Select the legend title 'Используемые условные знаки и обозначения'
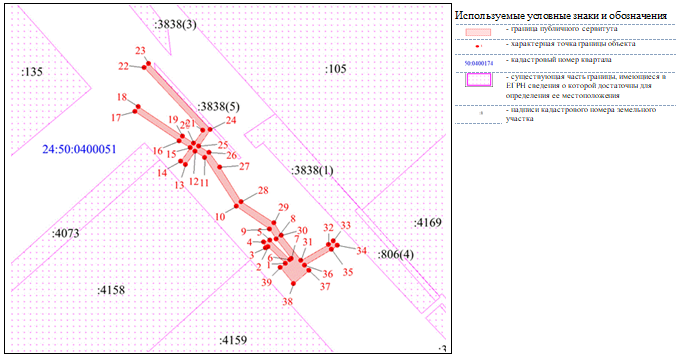Image resolution: width=676 pixels, height=362 pixels. click(x=561, y=16)
